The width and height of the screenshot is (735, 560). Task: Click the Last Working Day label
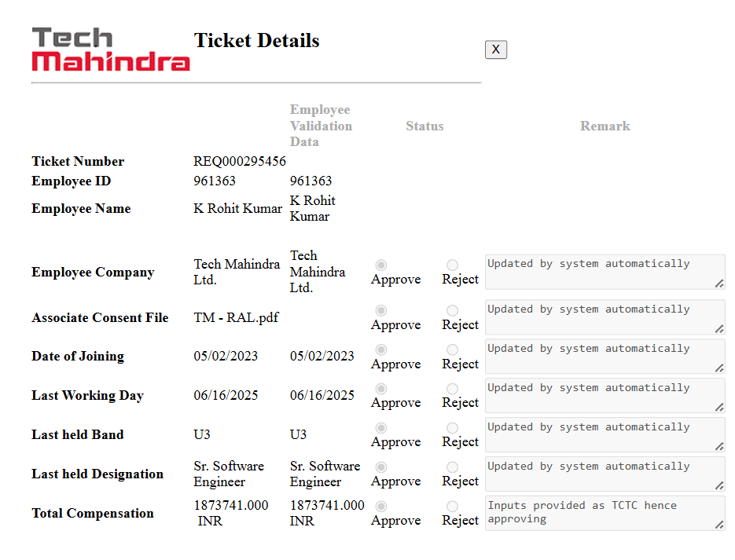[x=88, y=396]
